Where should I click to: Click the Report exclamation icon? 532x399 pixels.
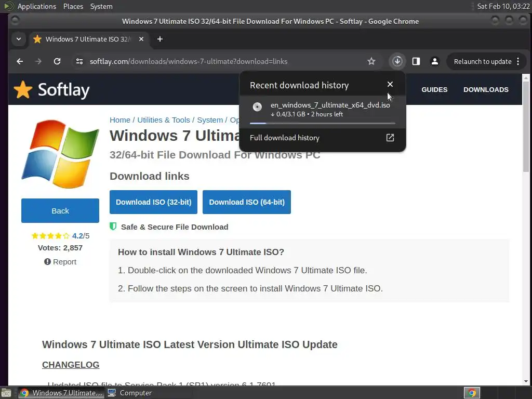tap(47, 262)
